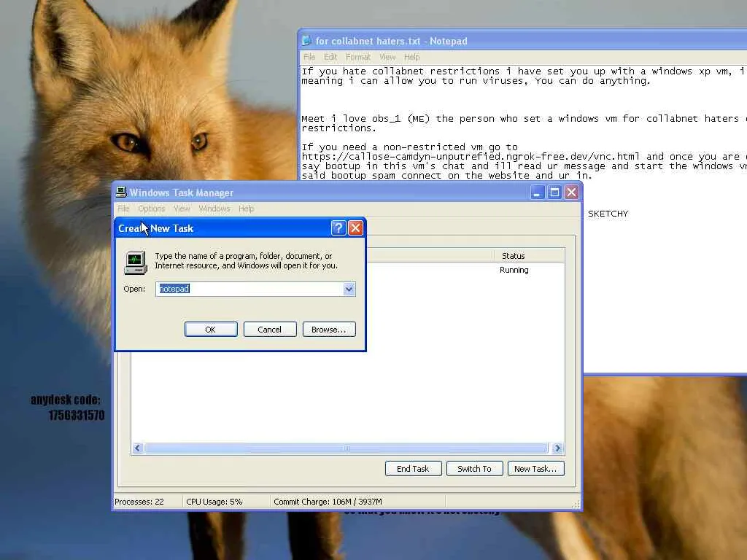Cancel the Create New Task dialog

[270, 330]
